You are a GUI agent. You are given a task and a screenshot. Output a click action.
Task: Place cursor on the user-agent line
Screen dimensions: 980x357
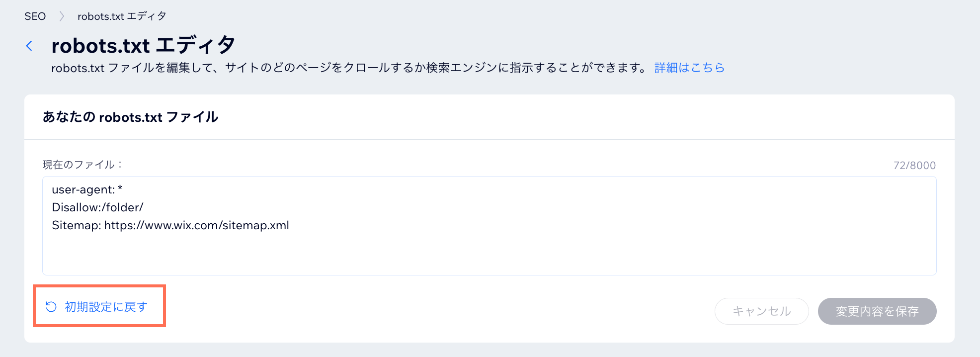(82, 189)
